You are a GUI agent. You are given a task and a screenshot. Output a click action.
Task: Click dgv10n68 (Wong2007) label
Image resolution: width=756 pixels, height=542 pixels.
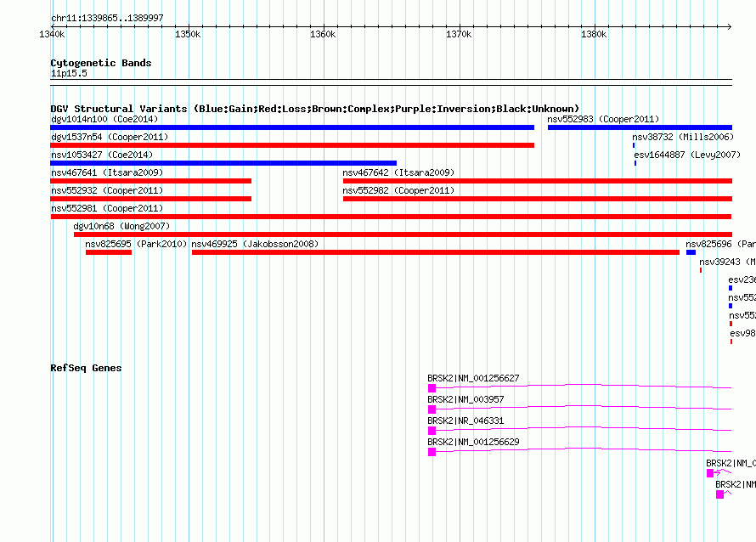(x=121, y=226)
